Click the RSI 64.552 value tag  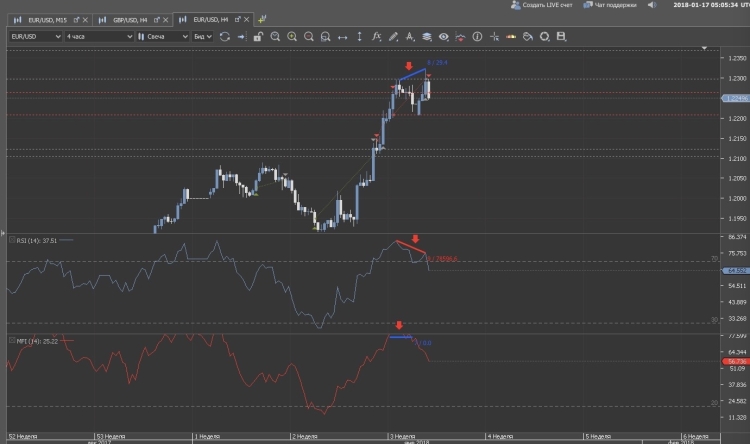point(736,270)
